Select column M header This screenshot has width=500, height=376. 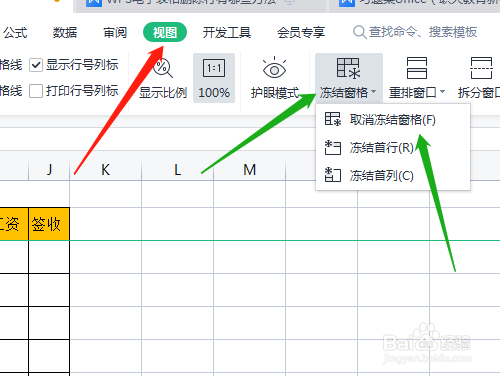coord(249,170)
